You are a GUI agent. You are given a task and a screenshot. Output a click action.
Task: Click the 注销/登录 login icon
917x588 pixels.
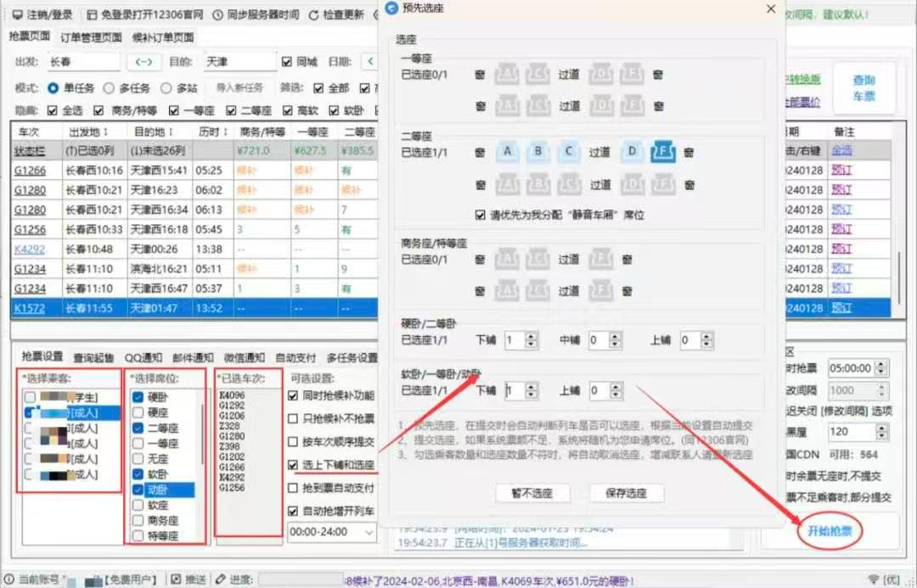tap(16, 14)
